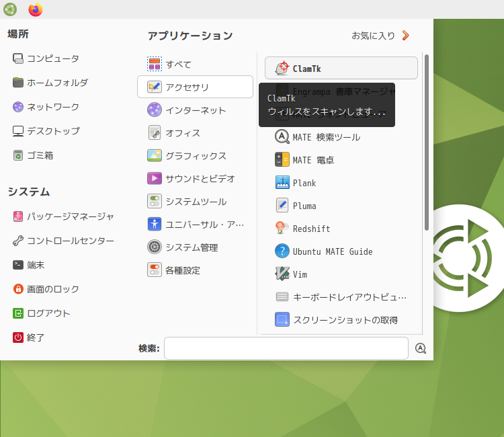
Task: Open the Ubuntu MATE menu button
Action: pos(10,9)
